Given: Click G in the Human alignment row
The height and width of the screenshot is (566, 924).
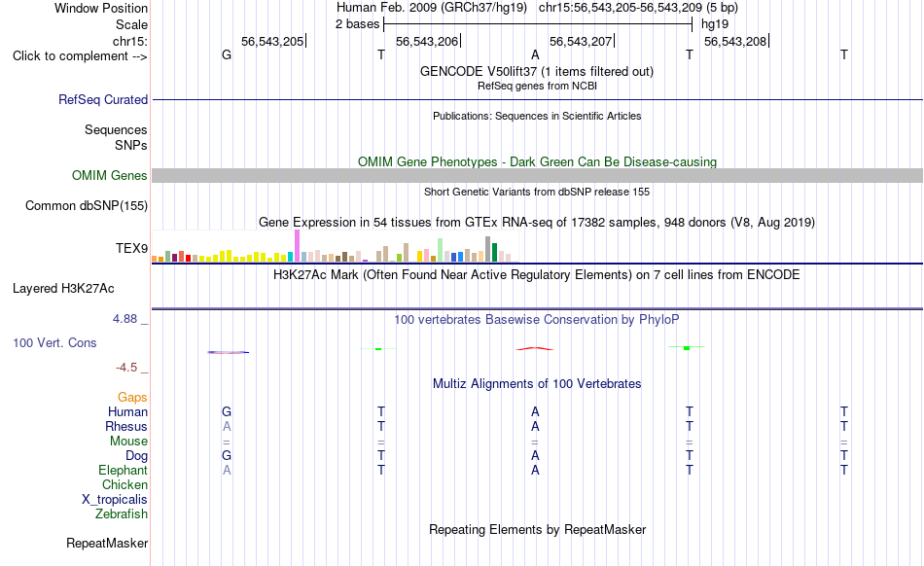Looking at the screenshot, I should (227, 411).
